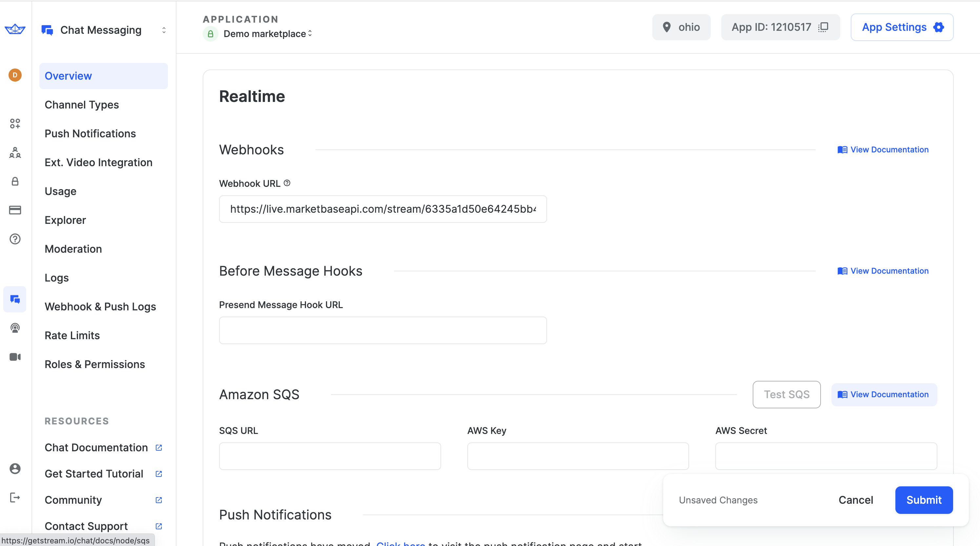Click the Test SQS button
Viewport: 980px width, 546px height.
786,394
